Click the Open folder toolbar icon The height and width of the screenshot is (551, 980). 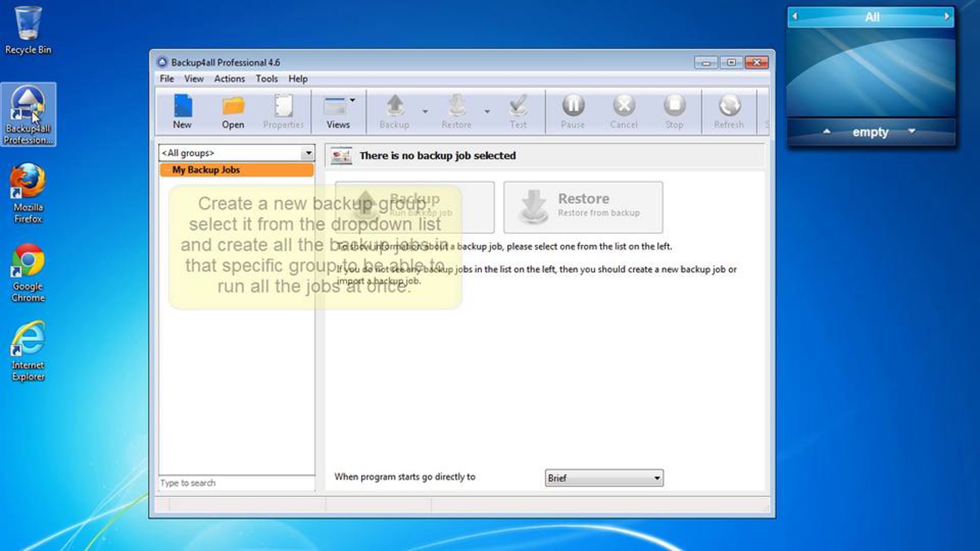coord(233,106)
